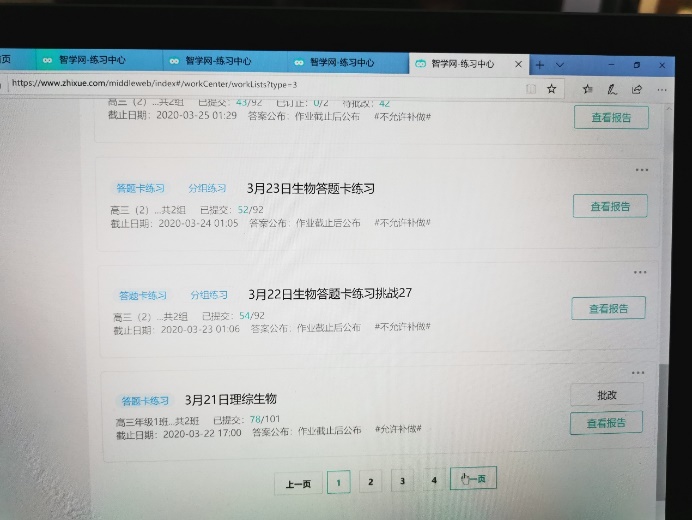
Task: Click 分组练习 tag on 3月23日 card
Action: click(x=207, y=188)
